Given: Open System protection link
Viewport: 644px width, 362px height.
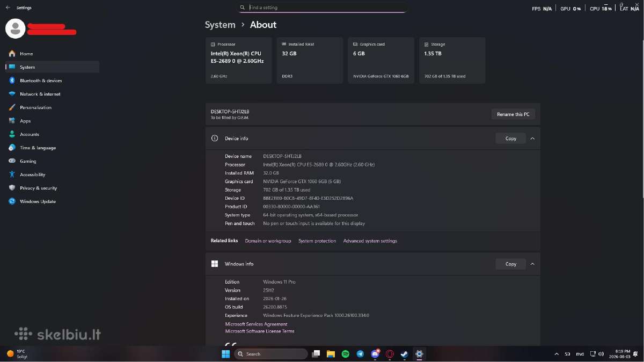Looking at the screenshot, I should coord(317,241).
